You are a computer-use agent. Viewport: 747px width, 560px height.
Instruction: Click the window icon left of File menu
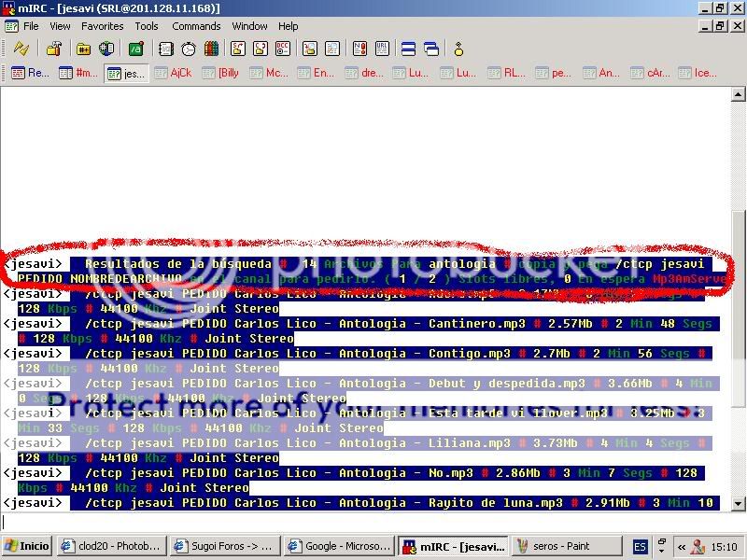pyautogui.click(x=11, y=26)
